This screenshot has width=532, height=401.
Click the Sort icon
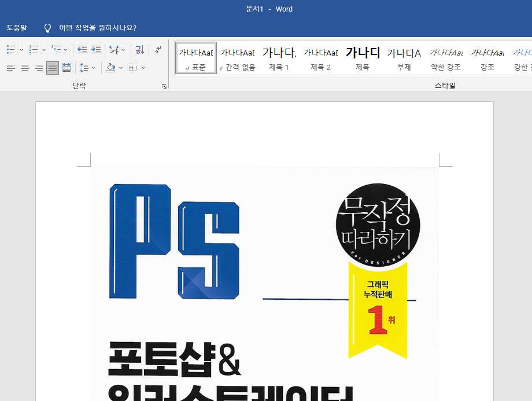pyautogui.click(x=140, y=50)
